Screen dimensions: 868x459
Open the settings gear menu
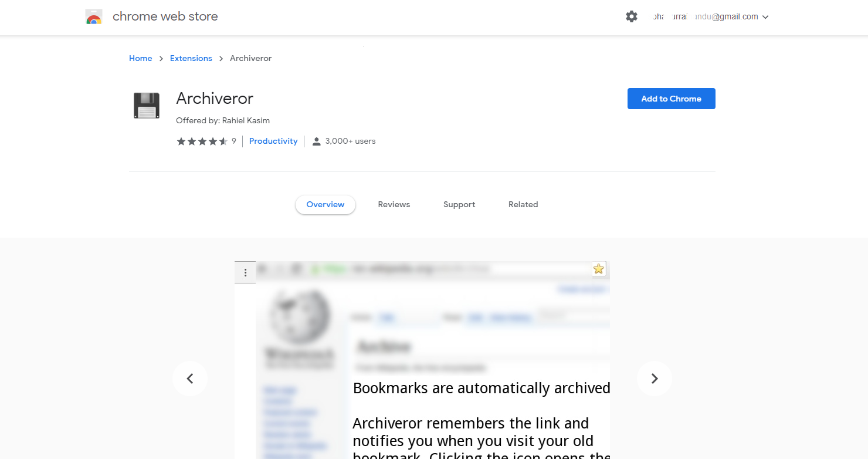point(632,16)
